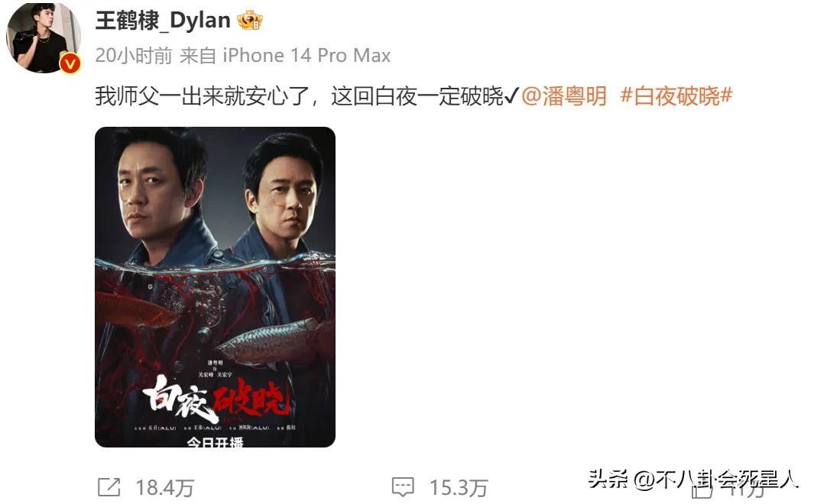Click the 20小时前 timestamp

click(x=134, y=56)
